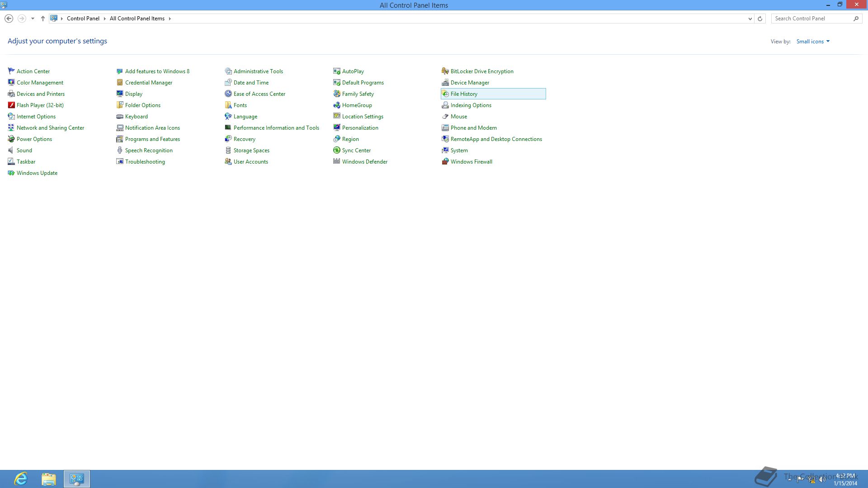This screenshot has height=488, width=868.
Task: Click the Speech Recognition microphone icon
Action: click(120, 150)
